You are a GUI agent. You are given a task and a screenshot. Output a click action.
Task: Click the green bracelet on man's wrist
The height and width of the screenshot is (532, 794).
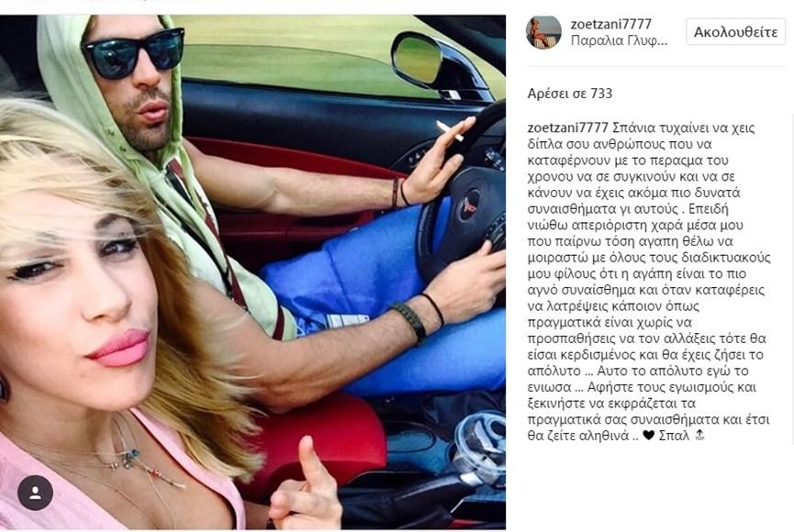410,322
